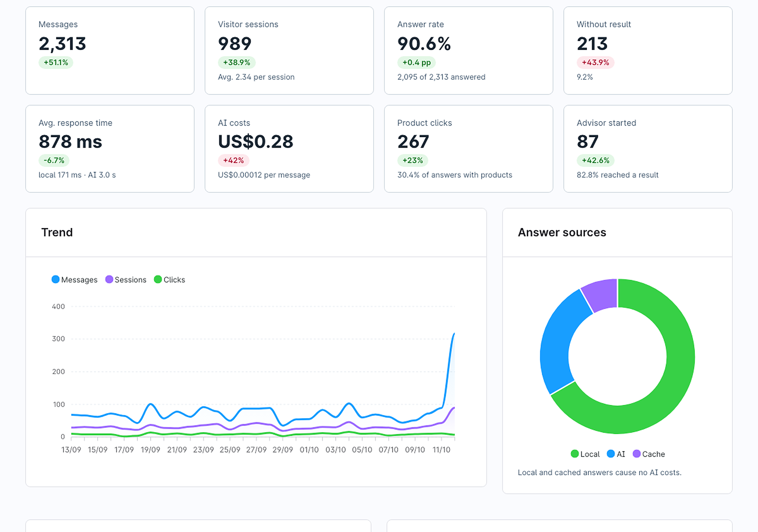Toggle the Messages series in Trend legend

(75, 279)
